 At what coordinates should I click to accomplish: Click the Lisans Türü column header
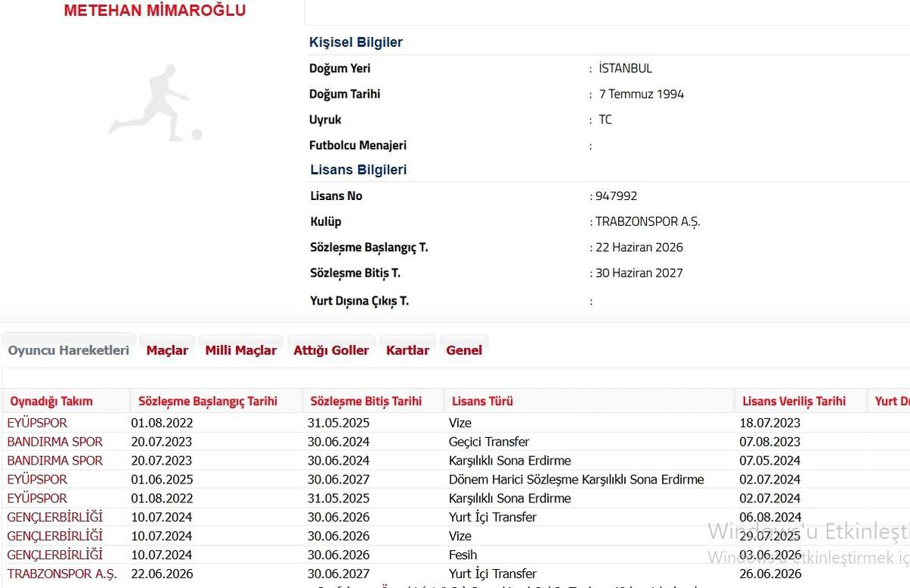point(482,401)
